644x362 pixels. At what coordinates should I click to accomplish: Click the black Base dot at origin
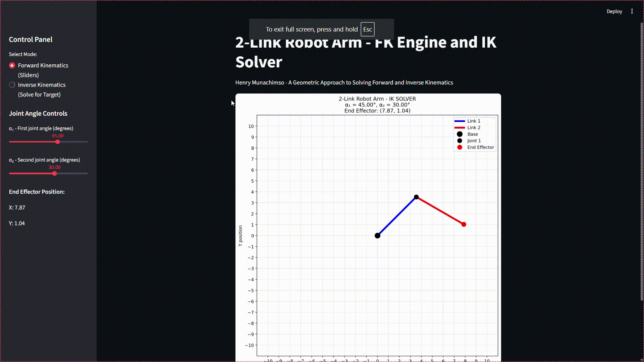377,236
